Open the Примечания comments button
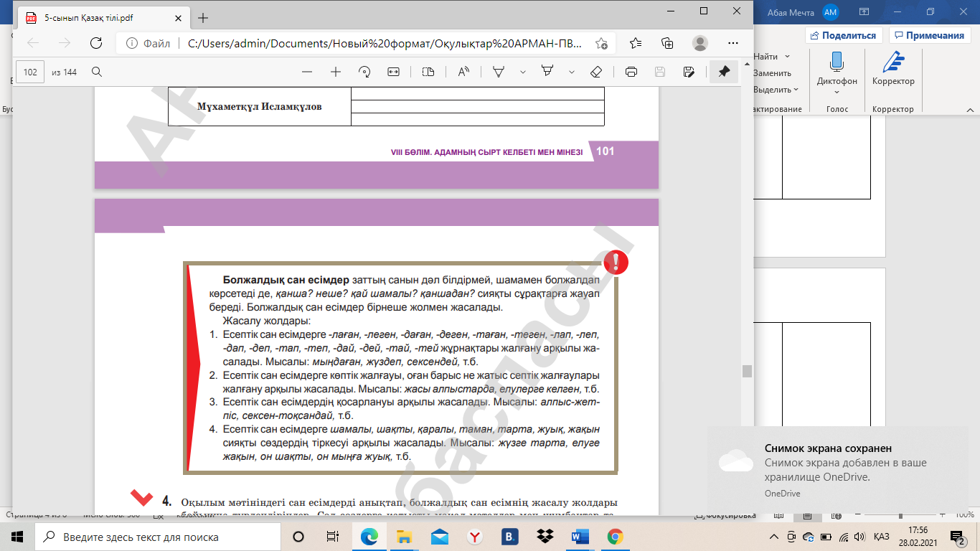 929,35
